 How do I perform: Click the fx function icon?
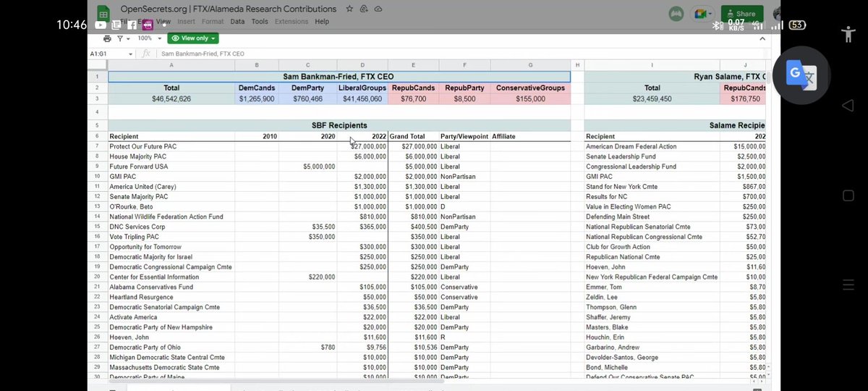pyautogui.click(x=146, y=54)
